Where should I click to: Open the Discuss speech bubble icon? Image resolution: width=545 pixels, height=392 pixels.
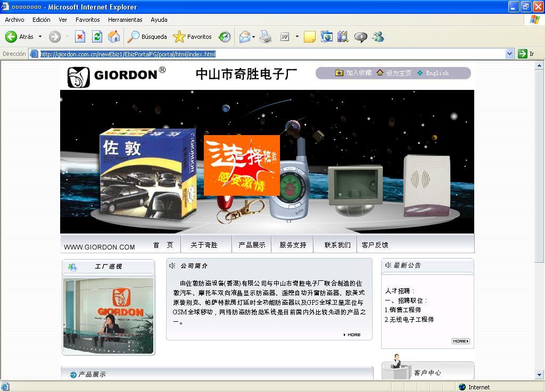point(360,37)
